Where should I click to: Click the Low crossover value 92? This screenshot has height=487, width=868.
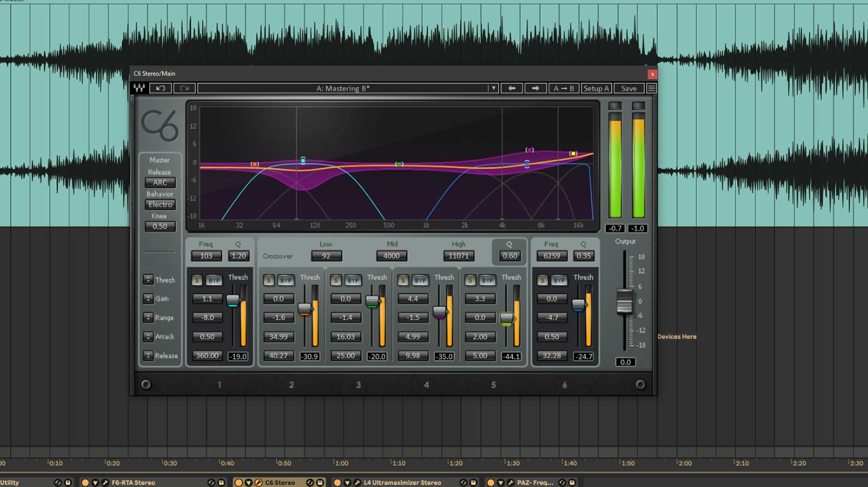point(327,256)
